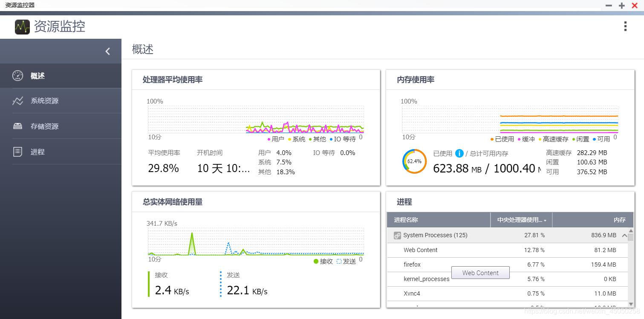Click the uptime value 10 天 10:…
Screen dimensions: 644x319
(223, 168)
